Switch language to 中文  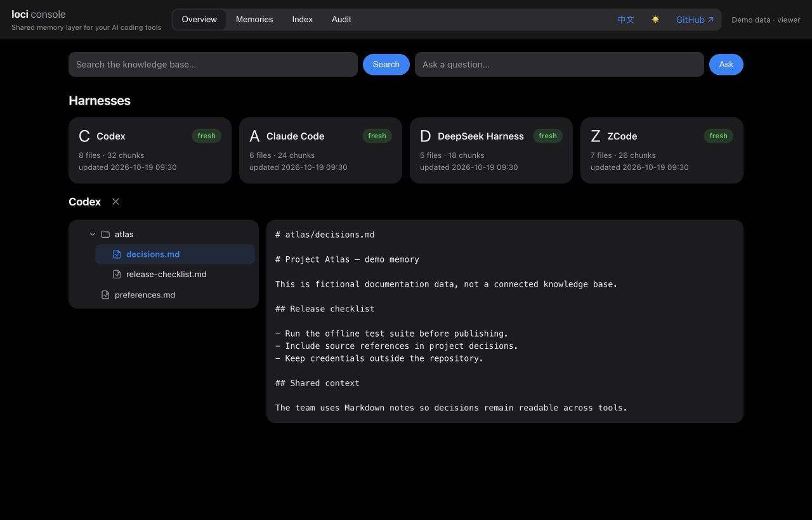[625, 20]
